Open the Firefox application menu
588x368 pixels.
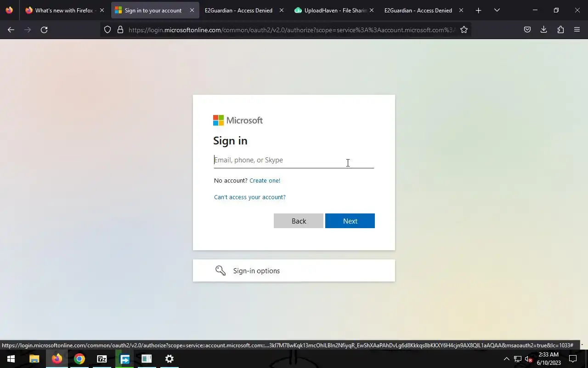(577, 30)
